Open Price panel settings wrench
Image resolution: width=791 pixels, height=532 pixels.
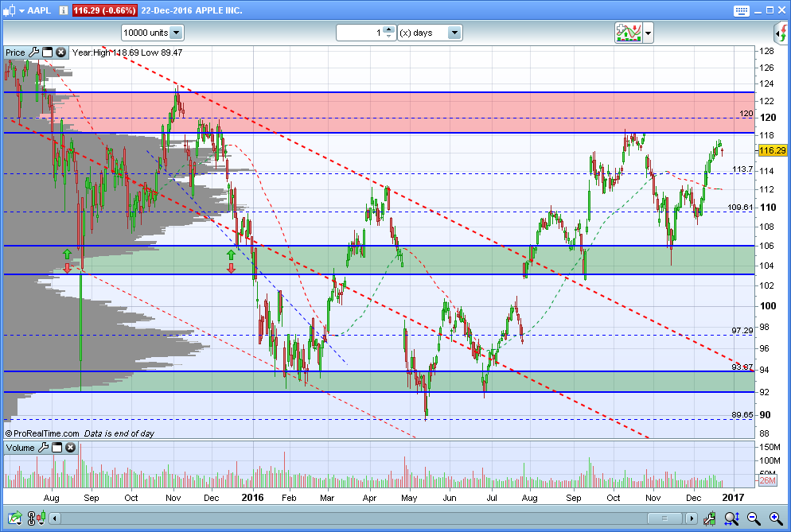33,52
